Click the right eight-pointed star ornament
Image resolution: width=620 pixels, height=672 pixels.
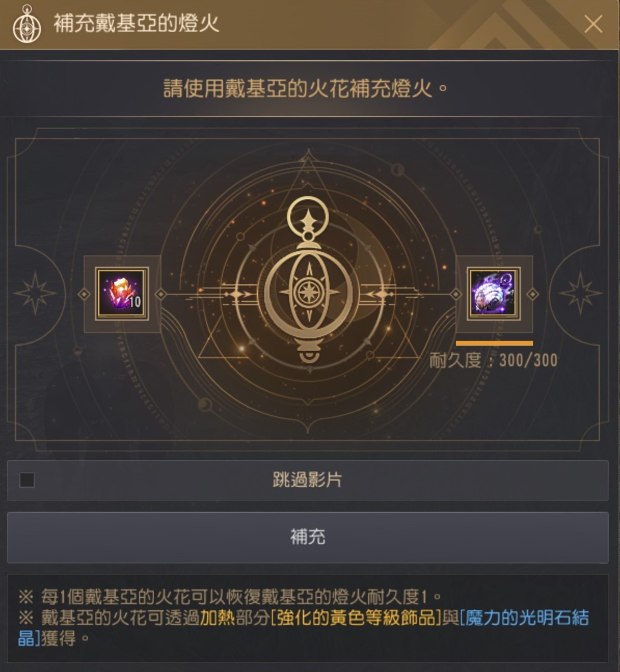[580, 293]
